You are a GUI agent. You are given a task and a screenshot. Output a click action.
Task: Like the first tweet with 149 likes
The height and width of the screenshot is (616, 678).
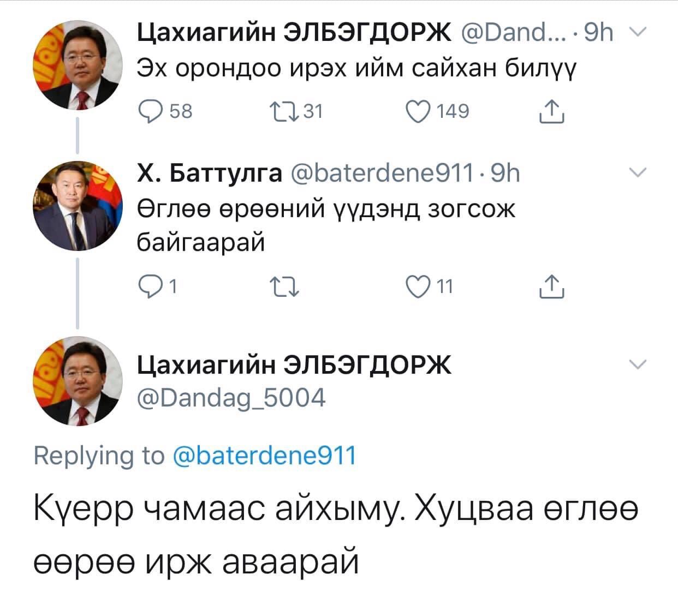tap(419, 112)
